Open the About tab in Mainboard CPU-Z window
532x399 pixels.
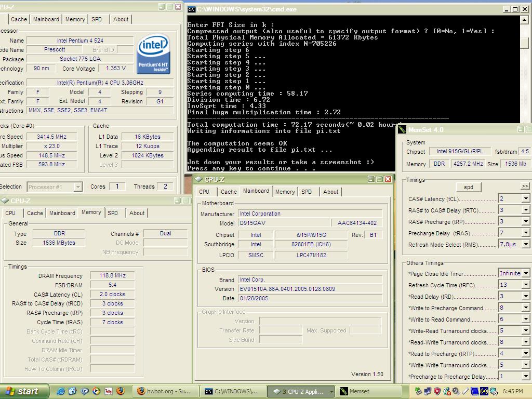[x=330, y=192]
